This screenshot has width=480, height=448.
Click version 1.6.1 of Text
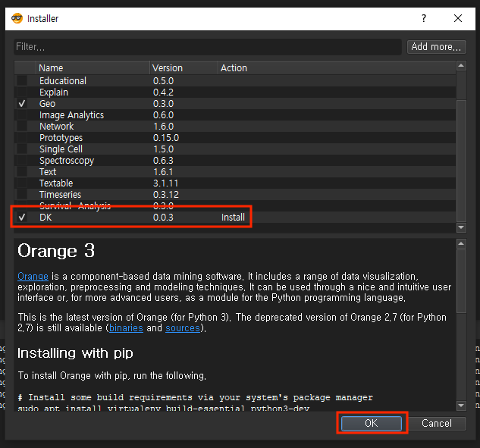coord(163,171)
